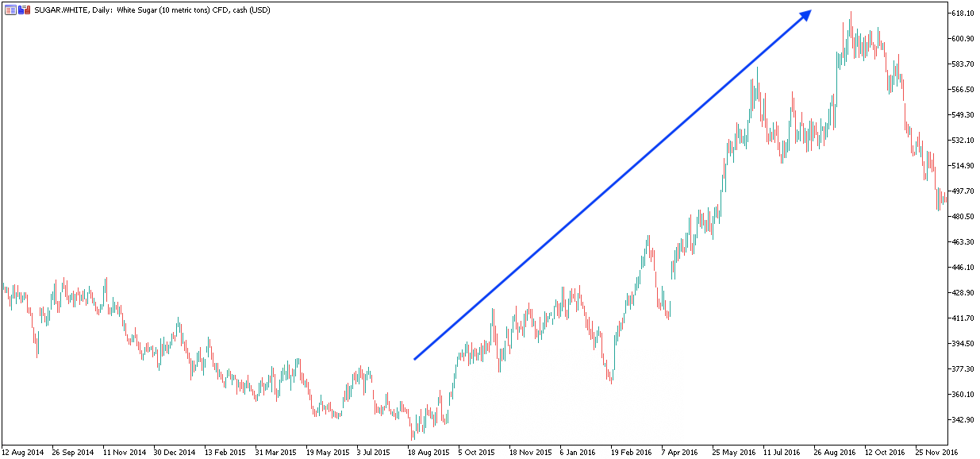Click the 463.30 price label
This screenshot has width=980, height=459.
(963, 242)
